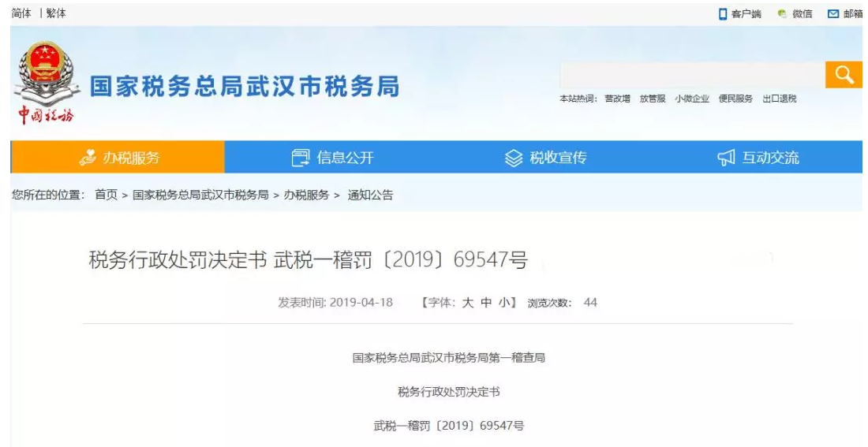The width and height of the screenshot is (868, 447).
Task: Click the 办税服务 tab icon
Action: pos(88,158)
